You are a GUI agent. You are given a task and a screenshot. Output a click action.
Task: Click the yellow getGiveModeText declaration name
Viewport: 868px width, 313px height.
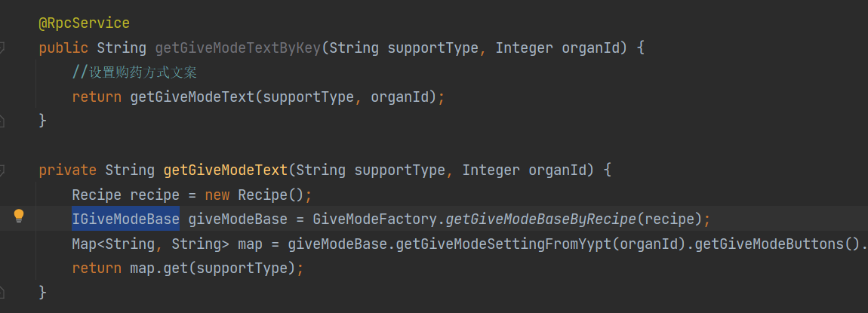coord(226,170)
